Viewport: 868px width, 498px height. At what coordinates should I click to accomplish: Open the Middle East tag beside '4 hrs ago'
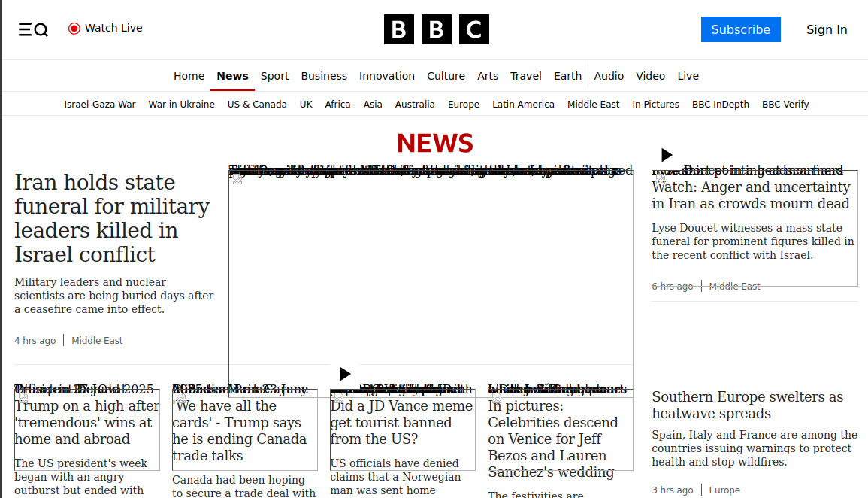pyautogui.click(x=97, y=340)
